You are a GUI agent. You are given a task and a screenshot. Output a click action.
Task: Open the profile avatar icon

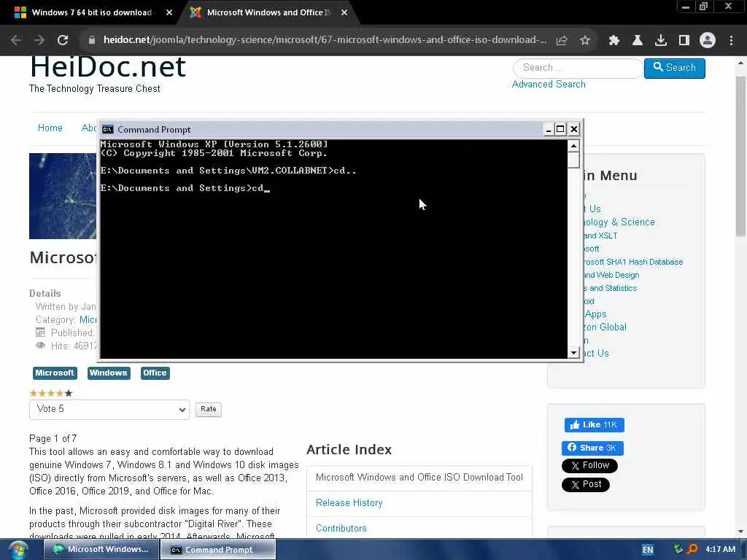[x=708, y=41]
